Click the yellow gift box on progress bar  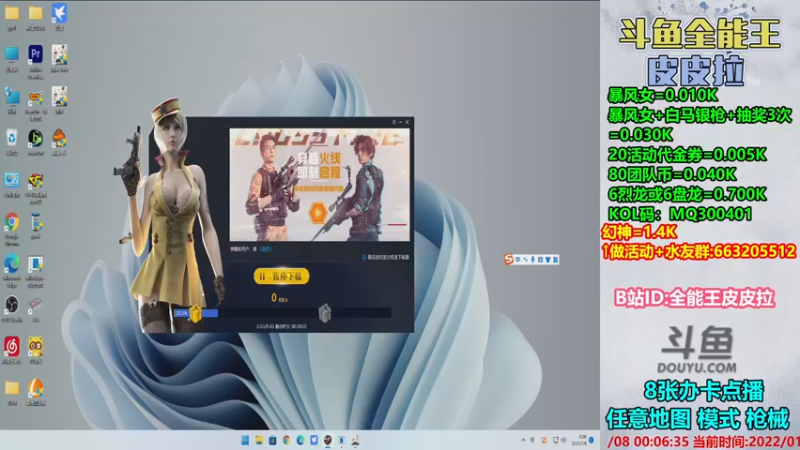(195, 313)
